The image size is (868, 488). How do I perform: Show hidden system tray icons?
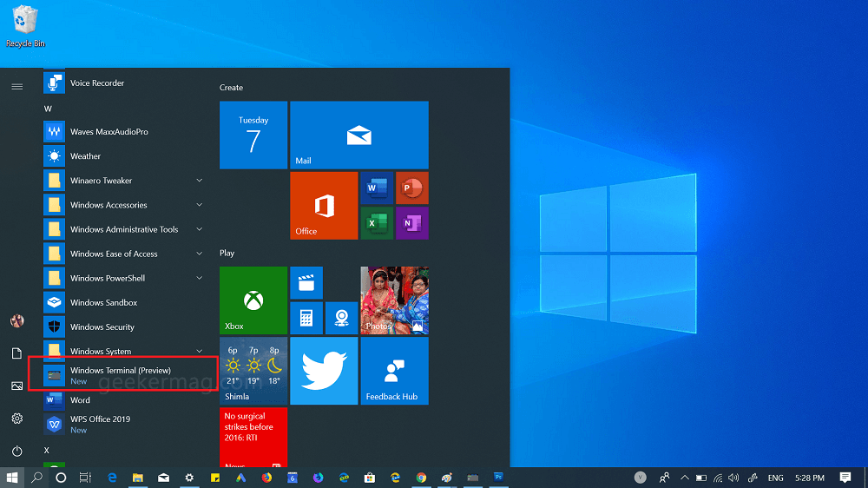pyautogui.click(x=685, y=478)
